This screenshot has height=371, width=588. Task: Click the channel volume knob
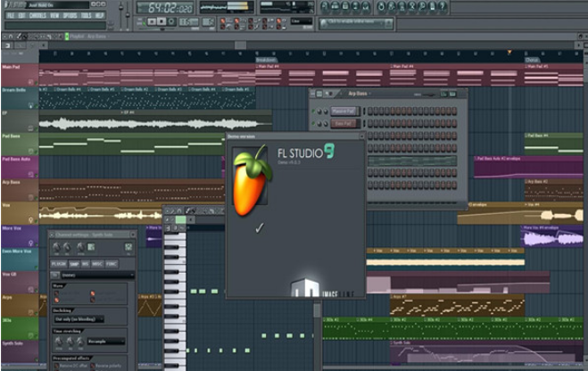point(67,247)
